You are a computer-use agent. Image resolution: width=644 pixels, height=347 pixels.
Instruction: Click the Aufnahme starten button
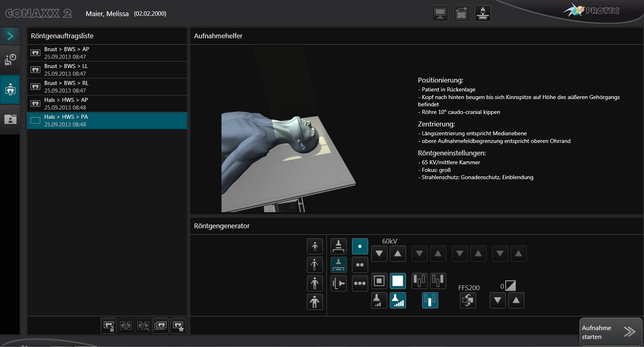pos(610,332)
